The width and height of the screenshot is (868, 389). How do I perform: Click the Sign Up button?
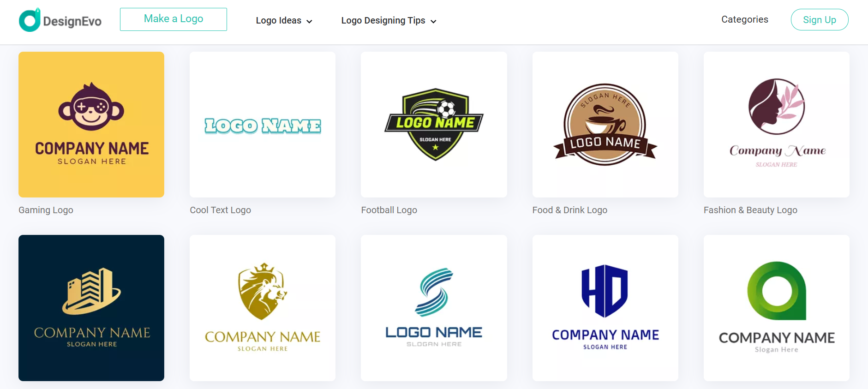click(820, 20)
